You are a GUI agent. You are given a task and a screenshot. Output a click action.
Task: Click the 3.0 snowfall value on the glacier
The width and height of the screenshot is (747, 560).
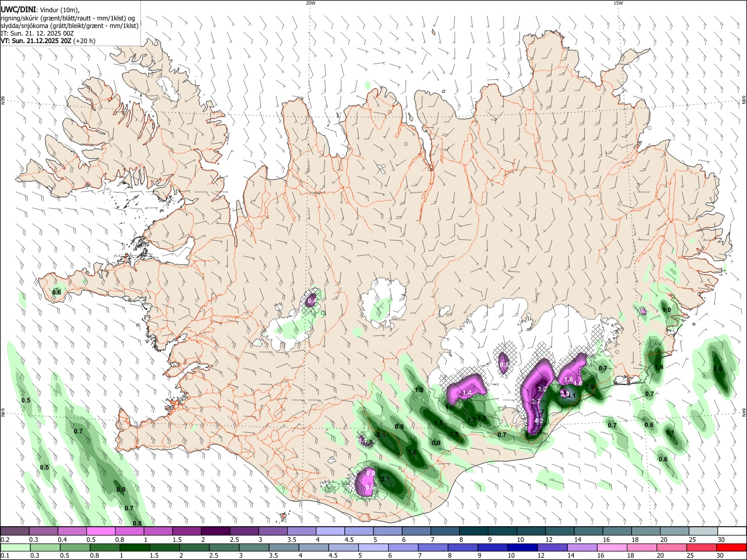(x=542, y=390)
